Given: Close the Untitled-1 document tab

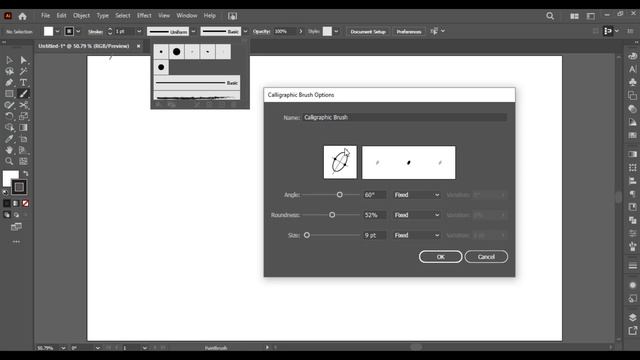Looking at the screenshot, I should point(138,46).
